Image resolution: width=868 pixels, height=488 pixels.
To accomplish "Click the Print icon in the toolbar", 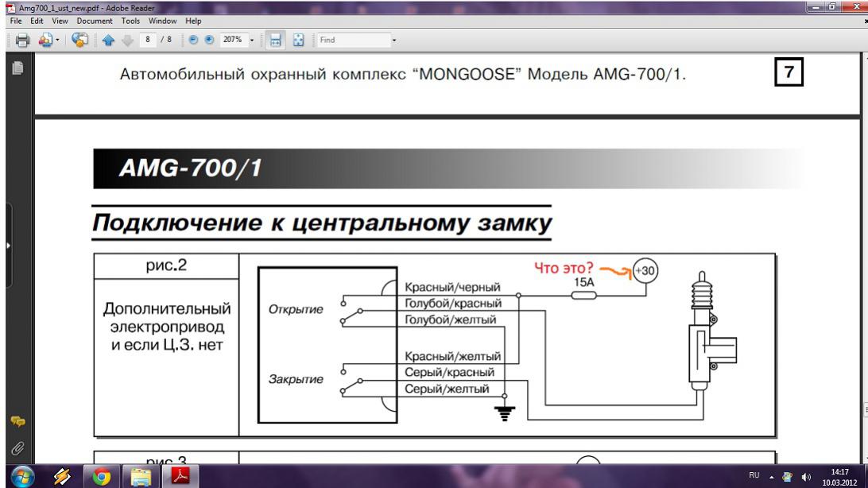I will tap(22, 40).
